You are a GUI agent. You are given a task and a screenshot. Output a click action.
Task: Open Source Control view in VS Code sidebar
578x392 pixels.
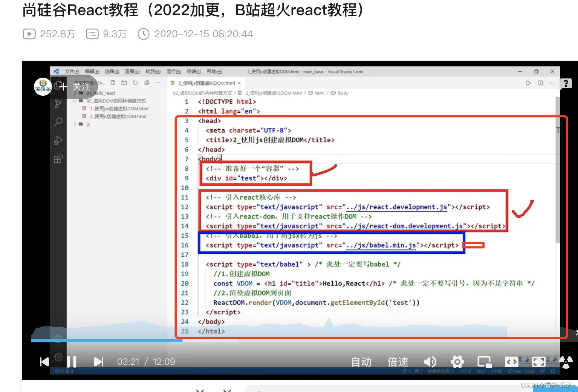point(58,103)
